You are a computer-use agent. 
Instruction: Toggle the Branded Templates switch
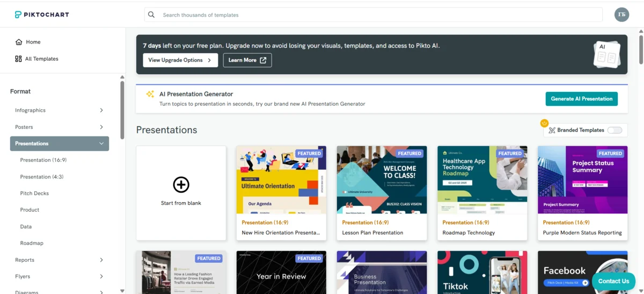coord(614,130)
